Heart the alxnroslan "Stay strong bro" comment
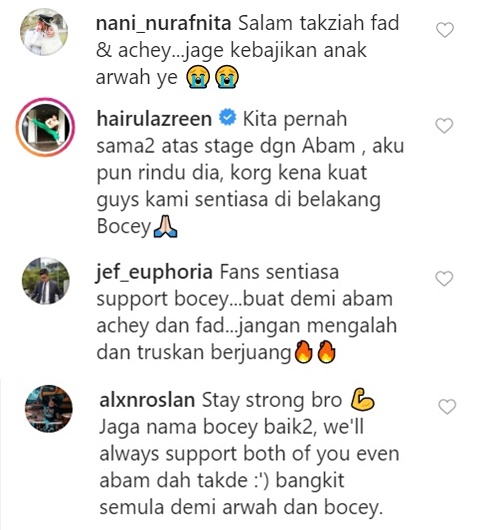This screenshot has height=530, width=494. click(x=447, y=407)
